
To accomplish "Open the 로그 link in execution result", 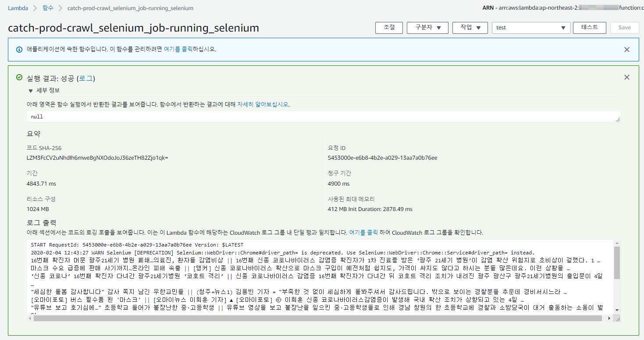I will (x=86, y=79).
